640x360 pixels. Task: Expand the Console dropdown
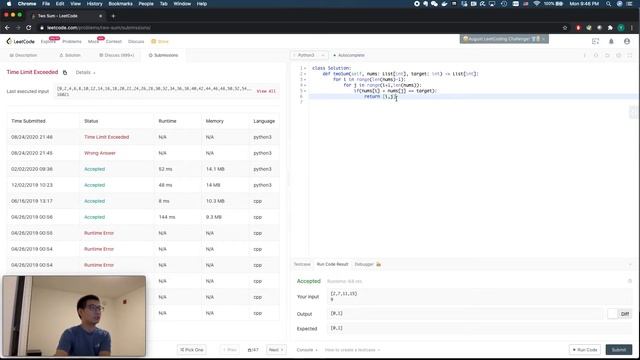point(307,350)
